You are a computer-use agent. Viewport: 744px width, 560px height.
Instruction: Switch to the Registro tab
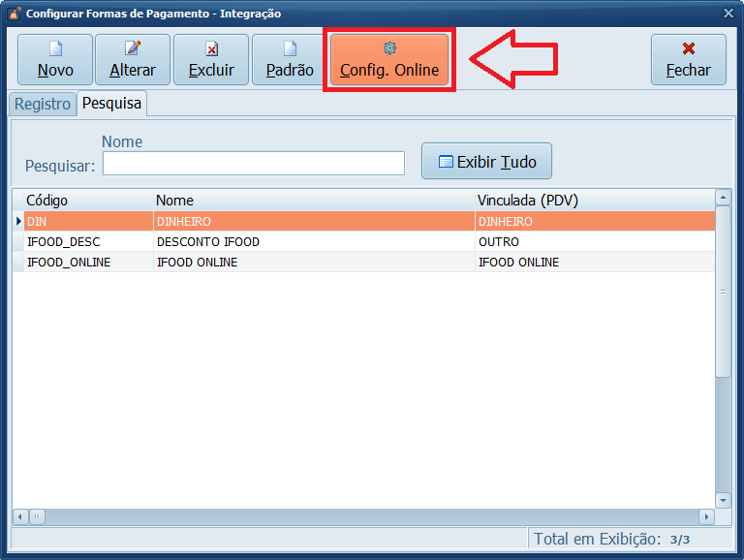[43, 104]
